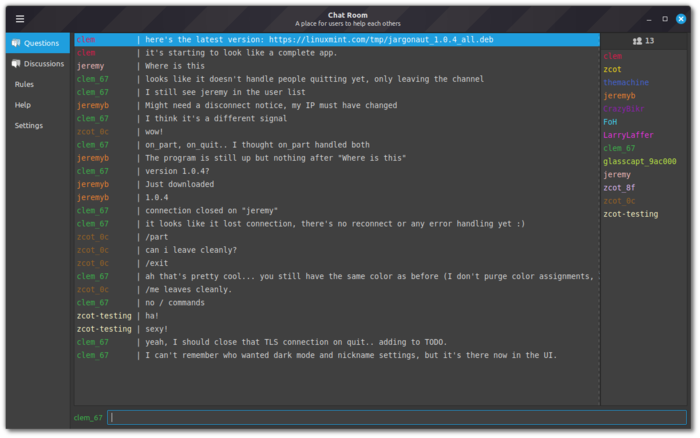Viewport: 700px width, 438px height.
Task: Click zcot-testing in the user list
Action: coord(630,214)
